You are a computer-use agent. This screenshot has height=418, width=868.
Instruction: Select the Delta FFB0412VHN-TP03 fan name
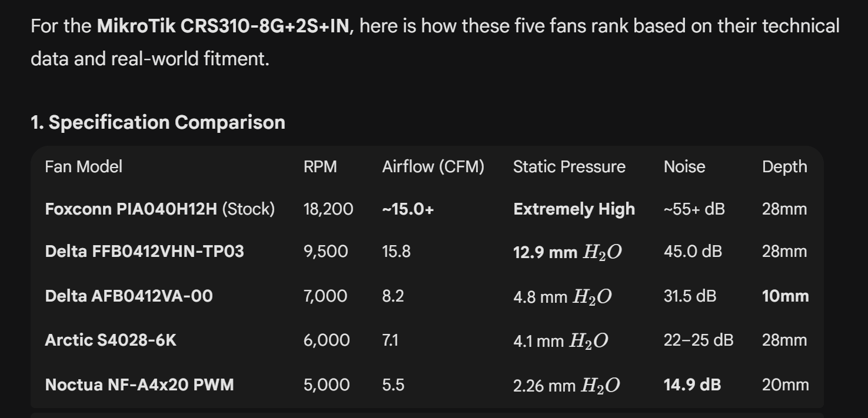point(144,251)
